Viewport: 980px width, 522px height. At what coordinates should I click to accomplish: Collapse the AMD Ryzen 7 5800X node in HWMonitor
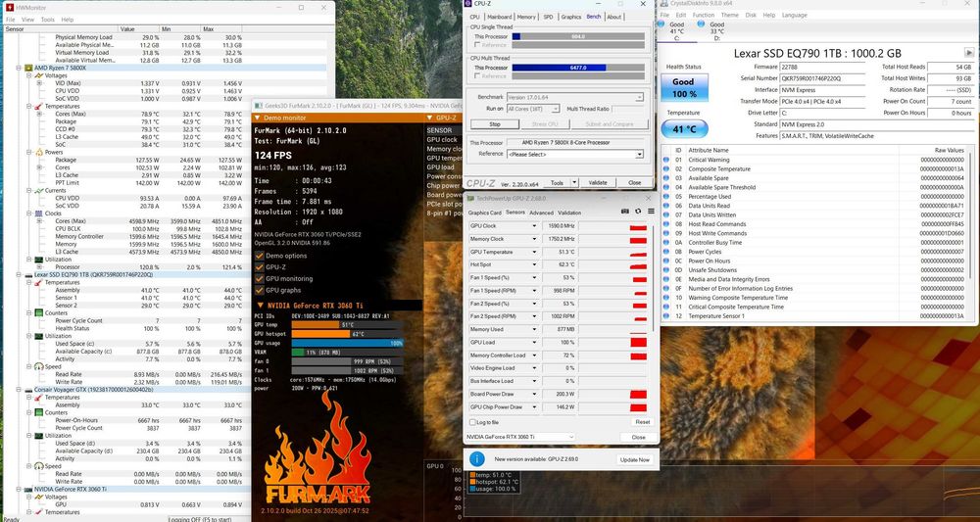pos(20,68)
